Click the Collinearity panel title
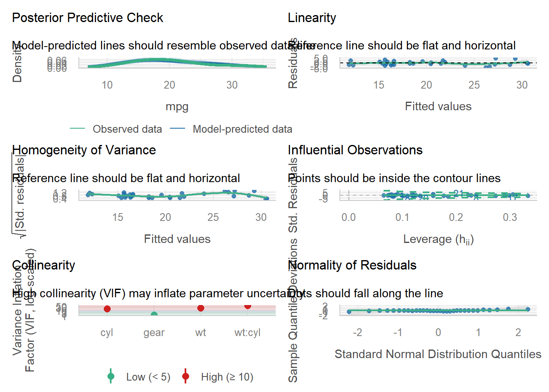 point(43,265)
